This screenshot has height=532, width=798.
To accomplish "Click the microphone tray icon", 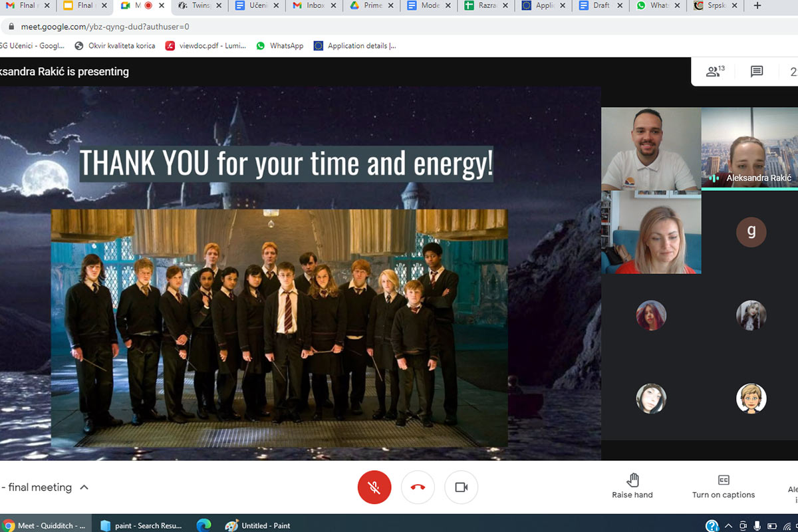I will click(x=757, y=526).
